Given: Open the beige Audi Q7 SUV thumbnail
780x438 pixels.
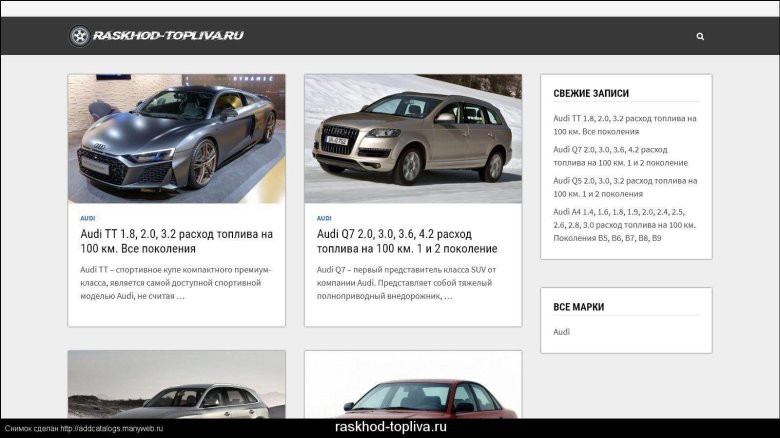Looking at the screenshot, I should click(x=412, y=138).
